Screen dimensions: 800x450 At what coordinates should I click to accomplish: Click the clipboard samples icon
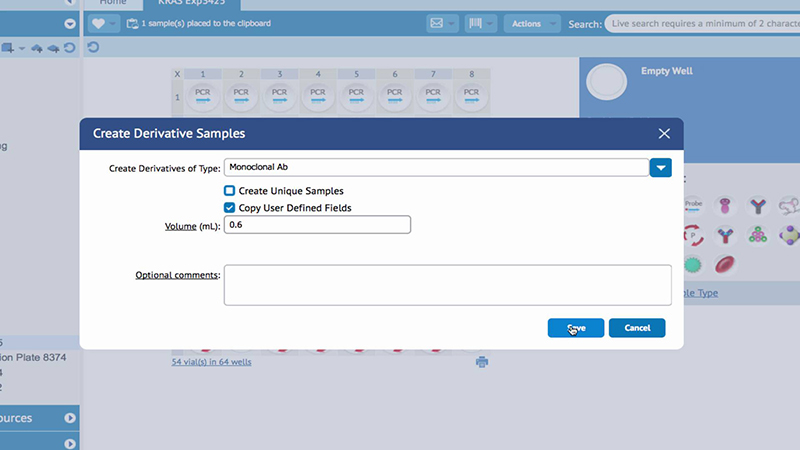point(132,23)
